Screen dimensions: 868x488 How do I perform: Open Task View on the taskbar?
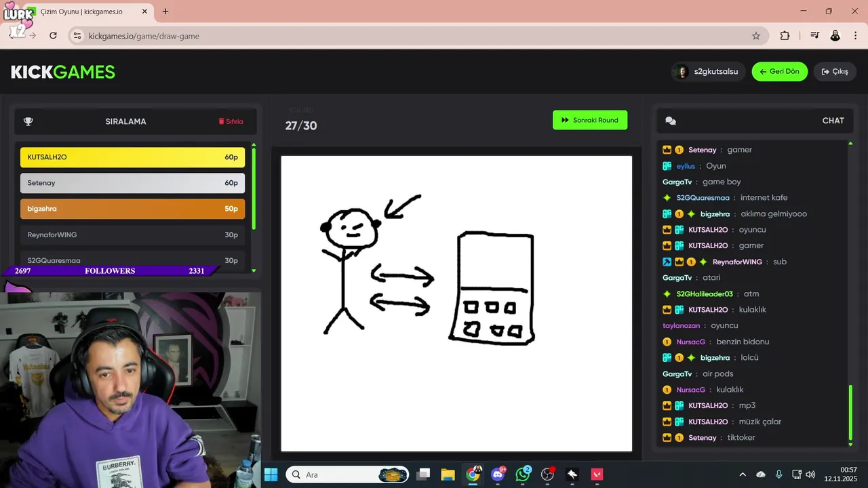coord(423,474)
